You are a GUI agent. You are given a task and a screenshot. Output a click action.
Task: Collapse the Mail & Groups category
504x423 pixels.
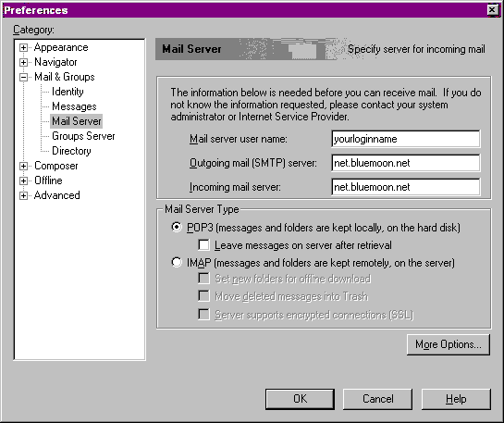tap(23, 77)
